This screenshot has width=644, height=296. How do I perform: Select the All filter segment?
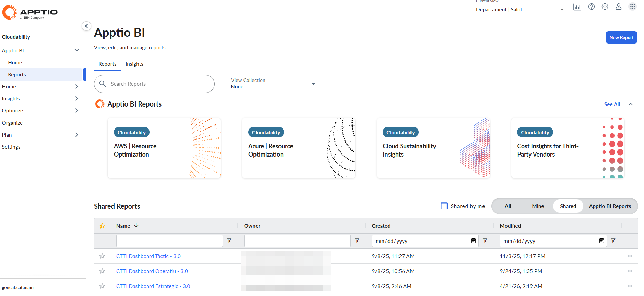click(508, 206)
